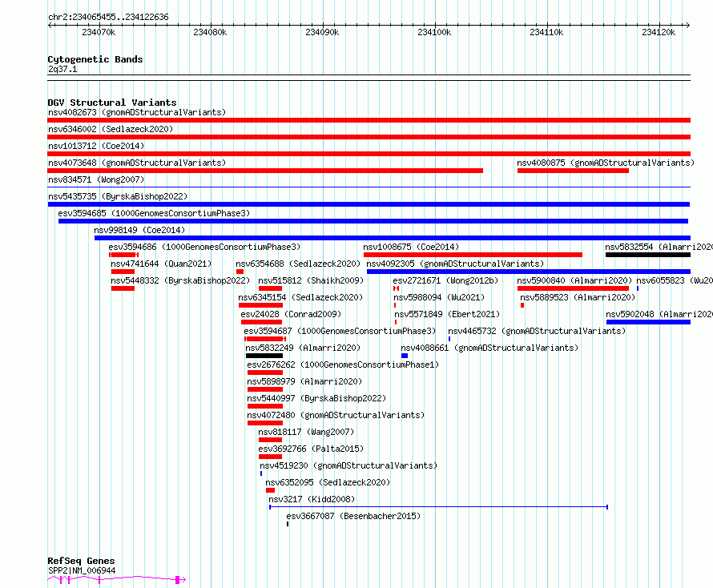Screen dimensions: 713x588
Task: Click nsv4073648 gnomADStructuralVariants label
Action: [x=137, y=163]
